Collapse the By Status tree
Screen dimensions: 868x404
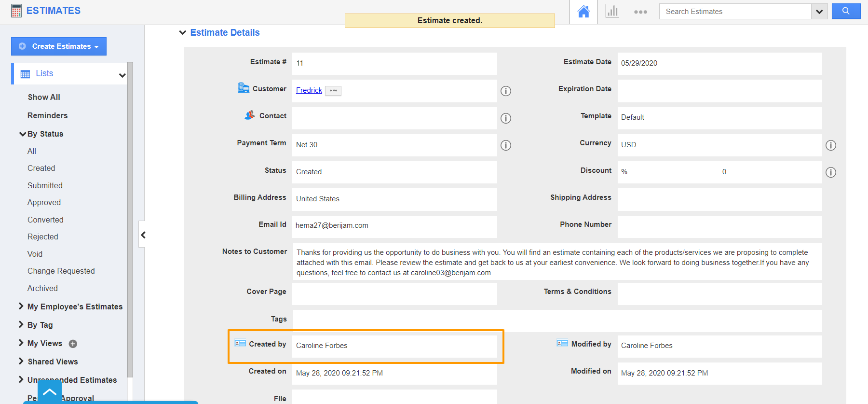click(x=22, y=134)
